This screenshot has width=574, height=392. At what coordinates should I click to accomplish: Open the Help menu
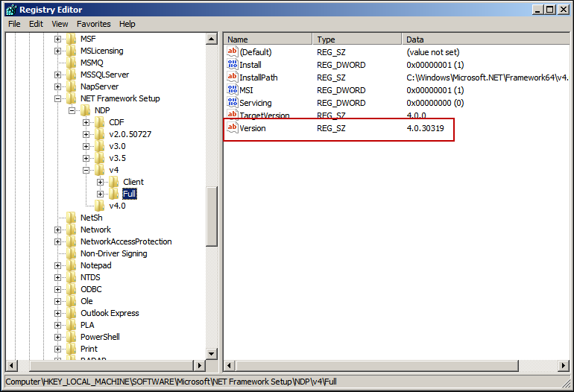coord(127,24)
